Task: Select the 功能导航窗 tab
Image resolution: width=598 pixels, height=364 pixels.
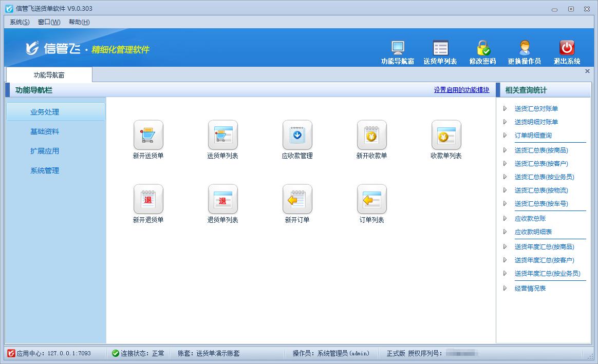Action: click(x=49, y=75)
